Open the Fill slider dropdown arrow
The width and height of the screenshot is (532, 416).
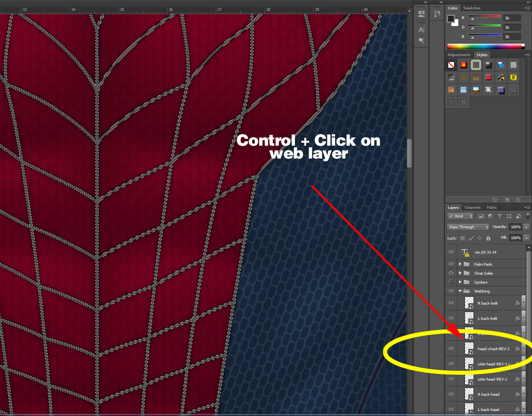527,238
